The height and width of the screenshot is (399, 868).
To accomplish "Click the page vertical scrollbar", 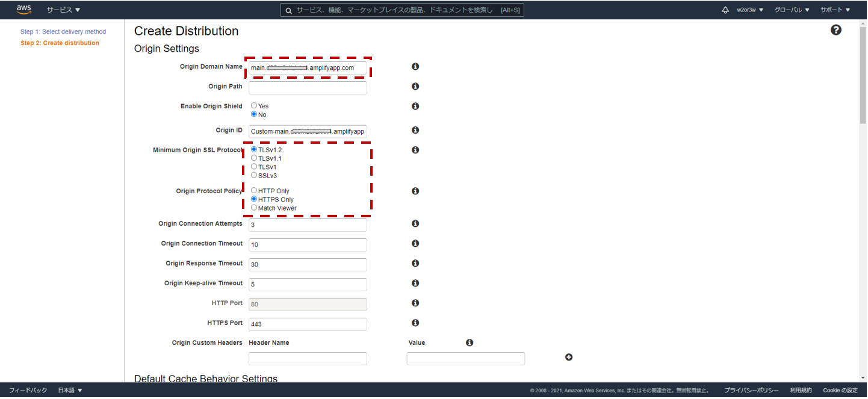I will pos(863,75).
